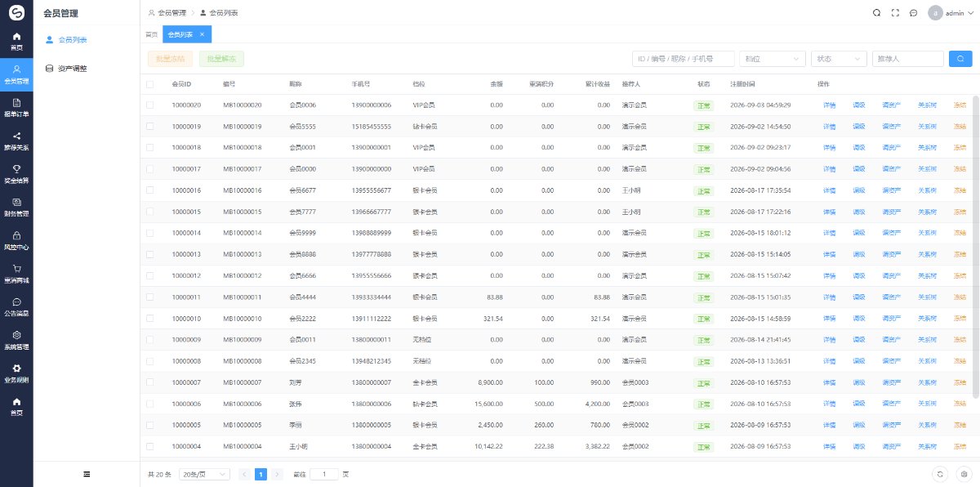Click 调级 for member 10000019
980x487 pixels.
858,127
